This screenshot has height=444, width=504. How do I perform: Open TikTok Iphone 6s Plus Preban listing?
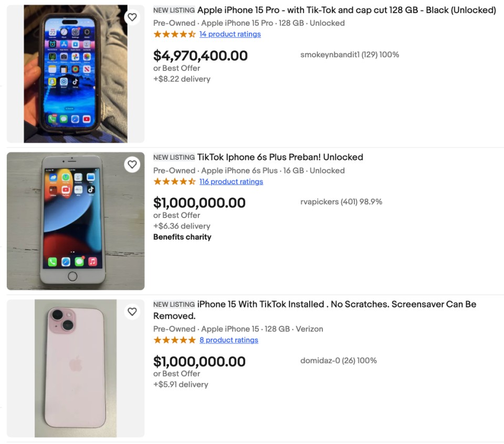click(x=280, y=157)
